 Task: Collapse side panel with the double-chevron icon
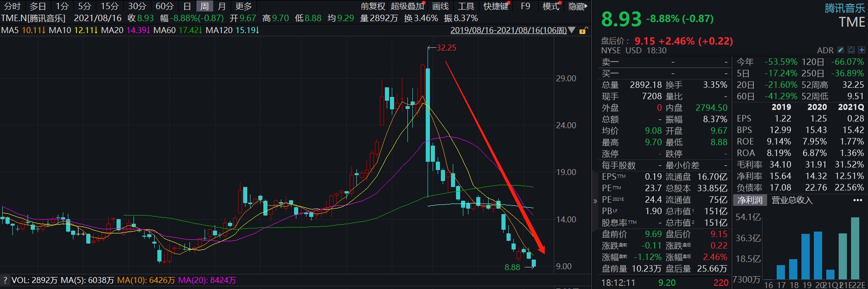[595, 201]
